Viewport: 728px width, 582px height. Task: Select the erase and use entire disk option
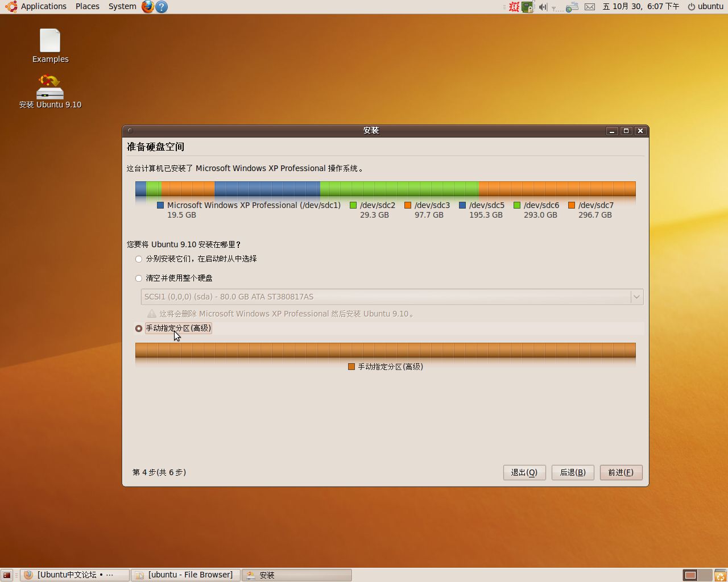click(139, 278)
